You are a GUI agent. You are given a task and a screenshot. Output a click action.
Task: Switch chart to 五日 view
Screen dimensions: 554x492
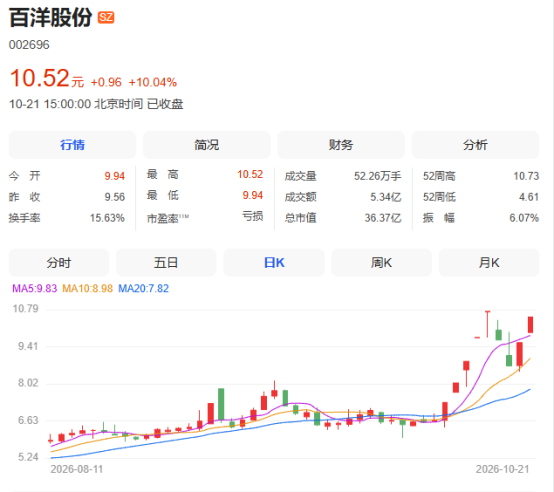pos(166,263)
